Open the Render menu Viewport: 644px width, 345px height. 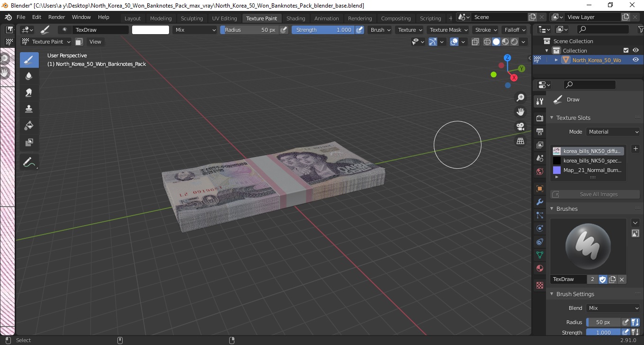point(56,17)
